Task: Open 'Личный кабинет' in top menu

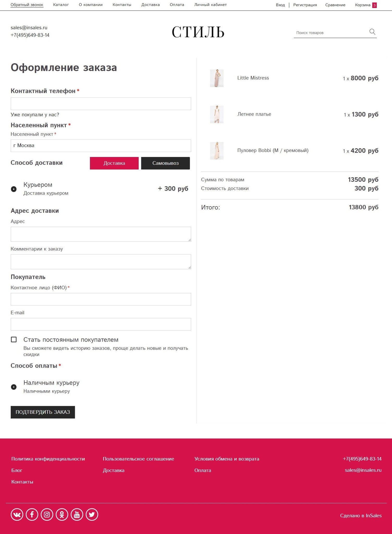Action: pos(210,5)
